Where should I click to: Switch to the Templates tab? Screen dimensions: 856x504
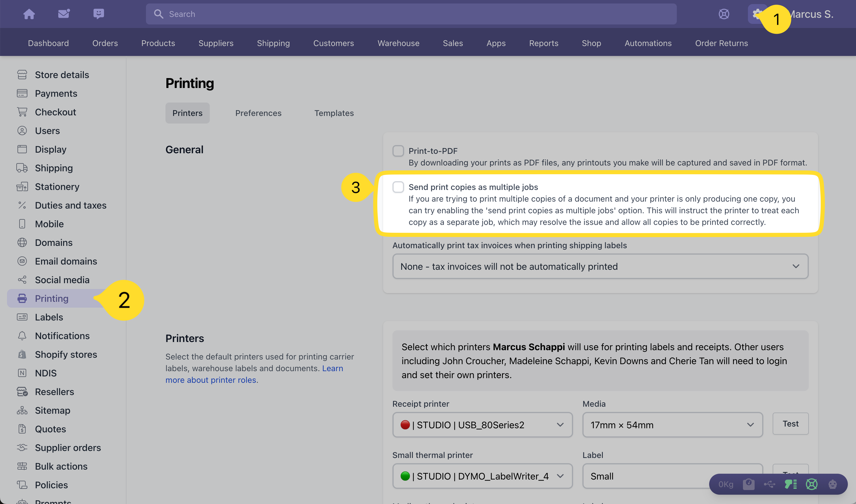(334, 113)
